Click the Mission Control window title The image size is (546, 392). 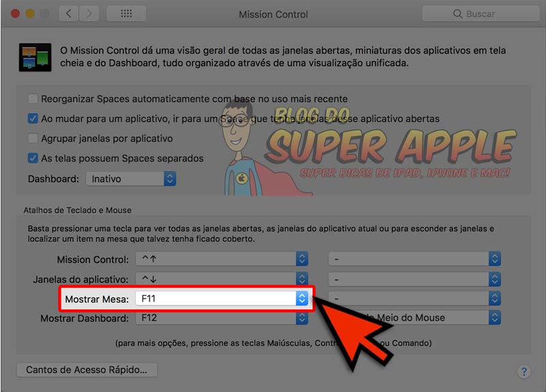274,14
